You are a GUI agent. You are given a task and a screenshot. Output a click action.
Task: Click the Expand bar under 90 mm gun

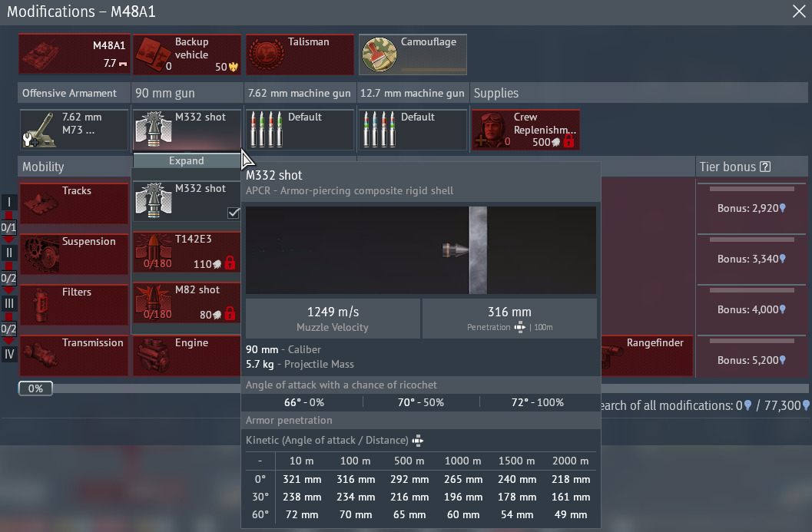point(187,161)
